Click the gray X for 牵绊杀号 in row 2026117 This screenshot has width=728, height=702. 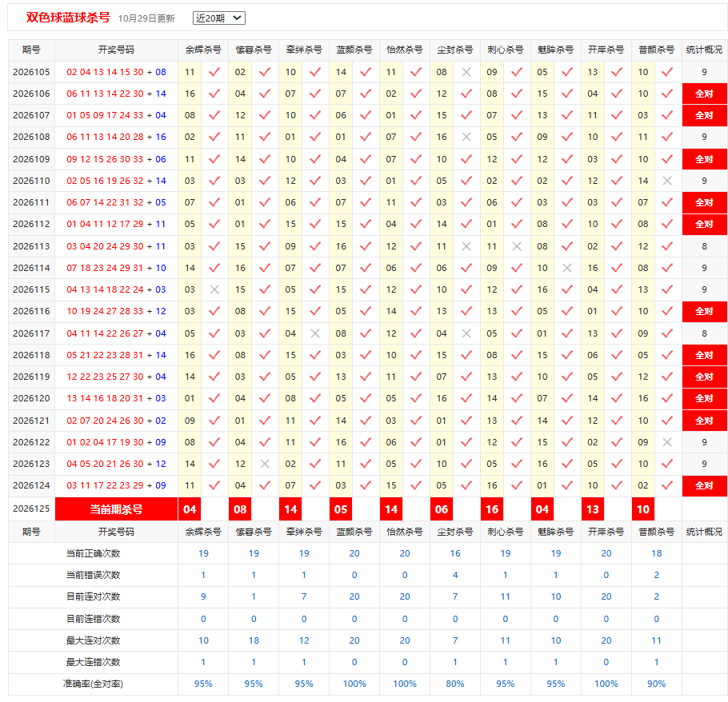click(314, 333)
